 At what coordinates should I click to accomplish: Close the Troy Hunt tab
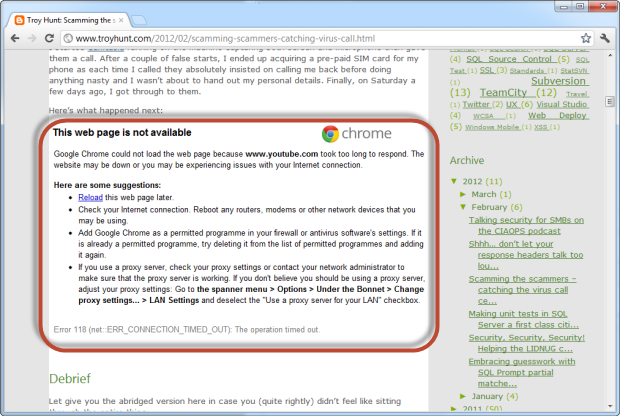pyautogui.click(x=121, y=20)
